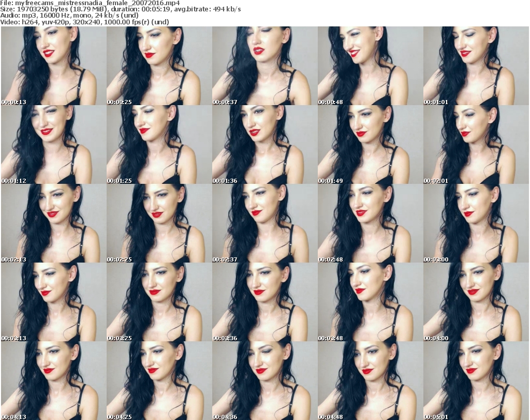Select the thumbnail frame stamped 00:03:25
The width and height of the screenshot is (530, 420).
click(159, 302)
